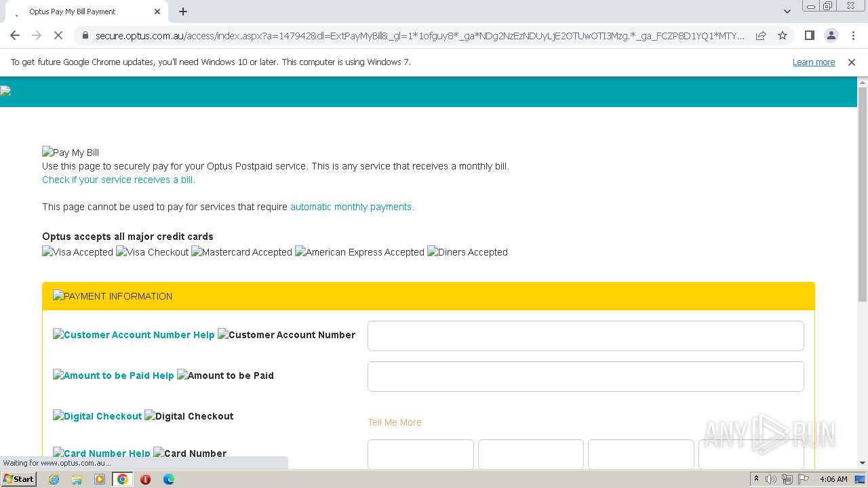Viewport: 868px width, 488px height.
Task: Open the volume control in tray
Action: [x=771, y=479]
